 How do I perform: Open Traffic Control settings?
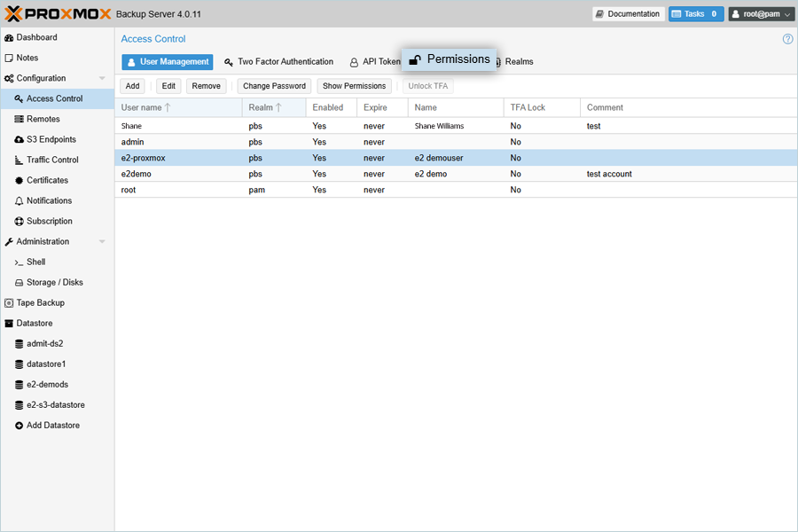point(52,160)
